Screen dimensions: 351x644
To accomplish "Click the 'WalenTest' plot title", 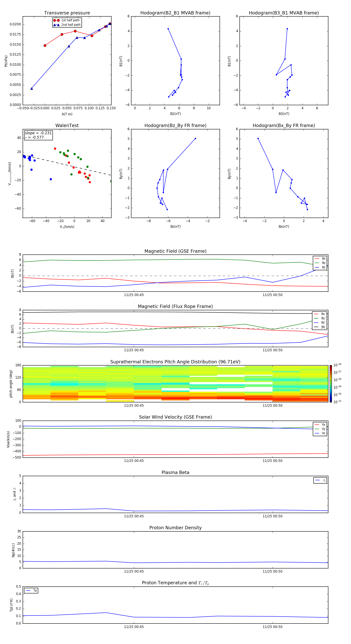I will tap(67, 125).
